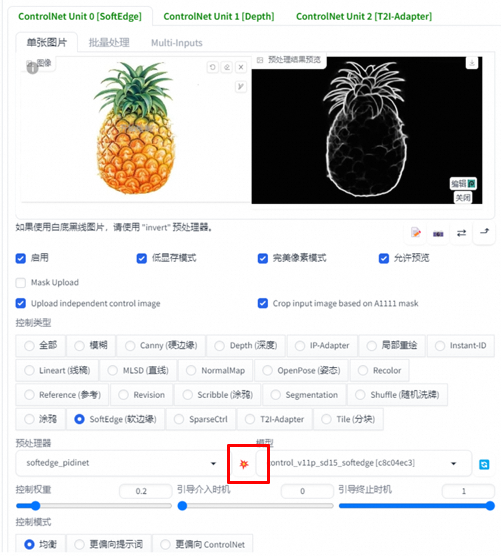
Task: Click the 关闭 button on preview
Action: pos(463,198)
